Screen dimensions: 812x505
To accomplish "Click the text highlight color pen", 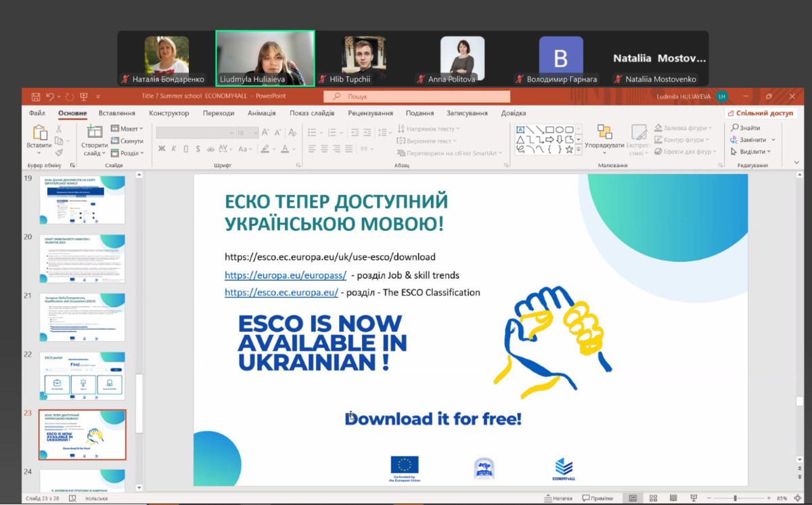I will pos(266,149).
